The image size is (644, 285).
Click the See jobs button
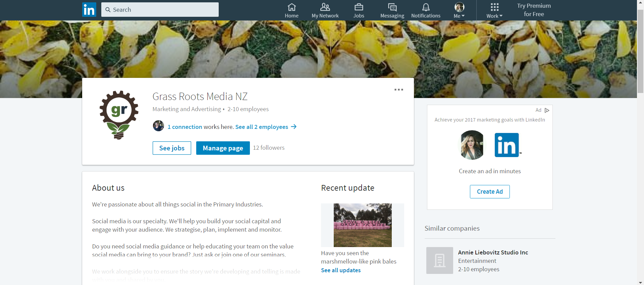(x=172, y=148)
